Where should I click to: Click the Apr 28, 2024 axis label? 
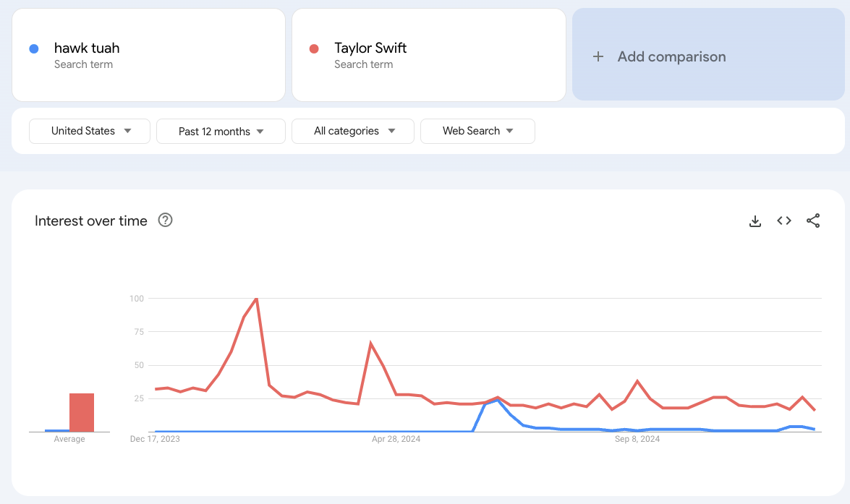[x=396, y=439]
